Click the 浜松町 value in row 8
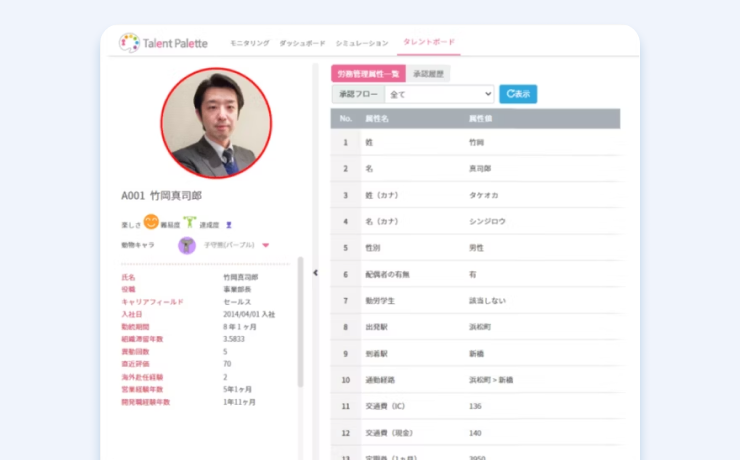Screen dimensions: 740x460 [x=480, y=327]
